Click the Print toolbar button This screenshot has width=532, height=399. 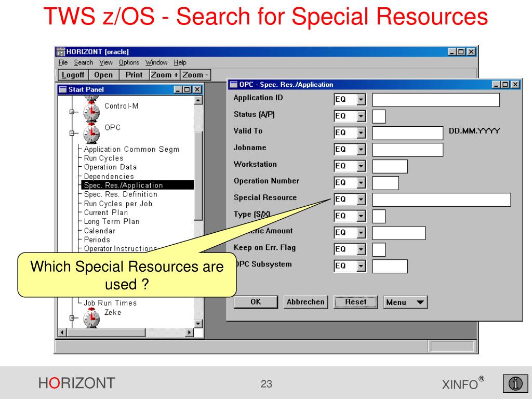point(134,75)
